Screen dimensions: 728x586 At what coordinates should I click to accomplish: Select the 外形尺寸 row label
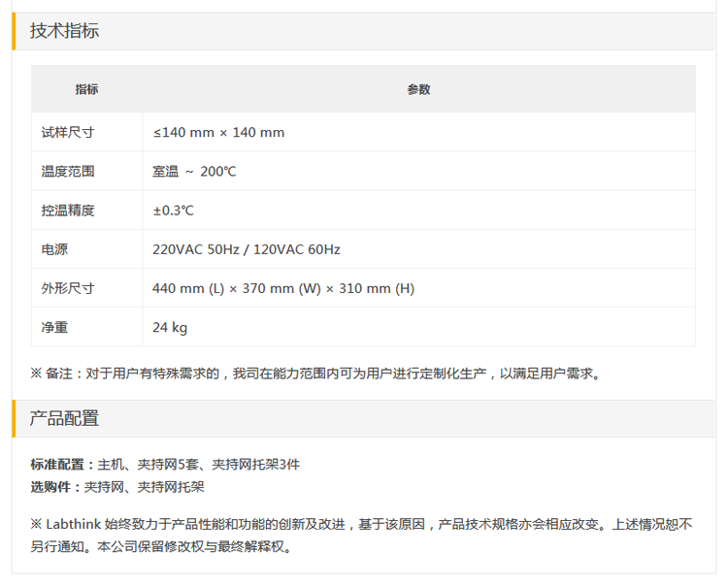click(x=68, y=288)
